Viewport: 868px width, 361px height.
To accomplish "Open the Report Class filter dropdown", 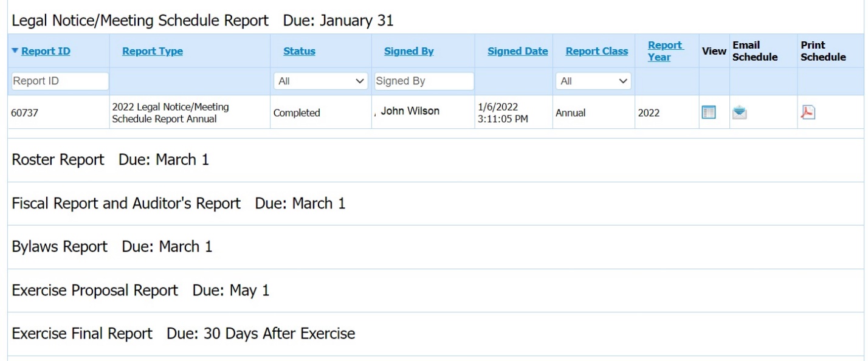I will [593, 81].
